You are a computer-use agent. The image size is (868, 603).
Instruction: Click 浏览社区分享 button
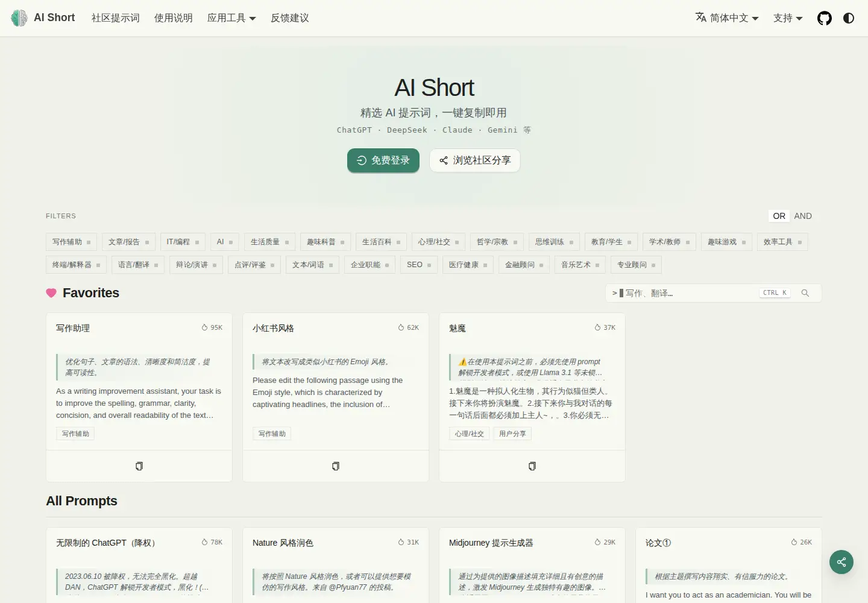click(475, 160)
